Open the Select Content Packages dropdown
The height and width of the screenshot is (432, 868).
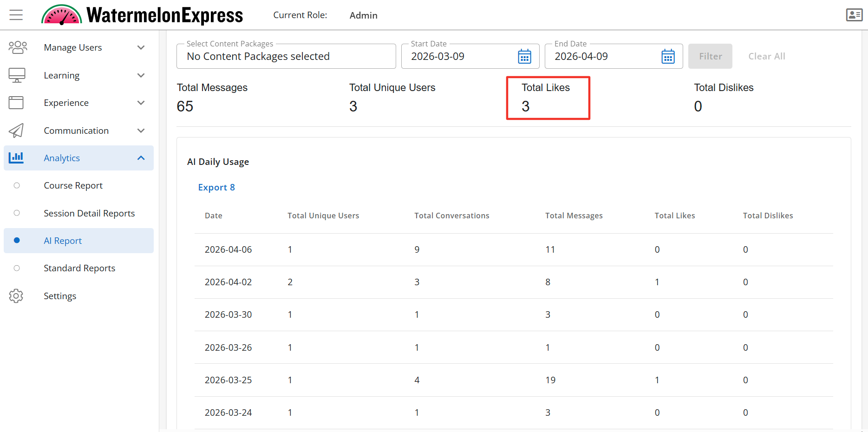point(286,57)
